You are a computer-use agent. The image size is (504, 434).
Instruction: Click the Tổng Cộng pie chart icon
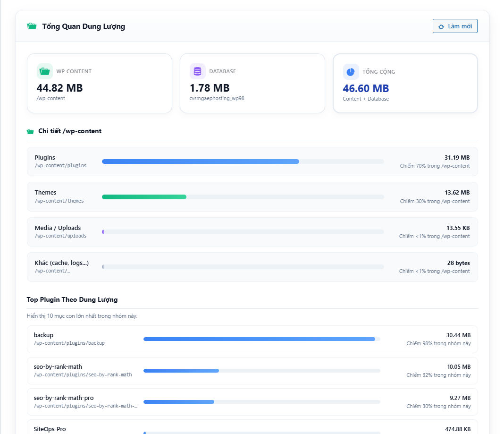pos(351,71)
